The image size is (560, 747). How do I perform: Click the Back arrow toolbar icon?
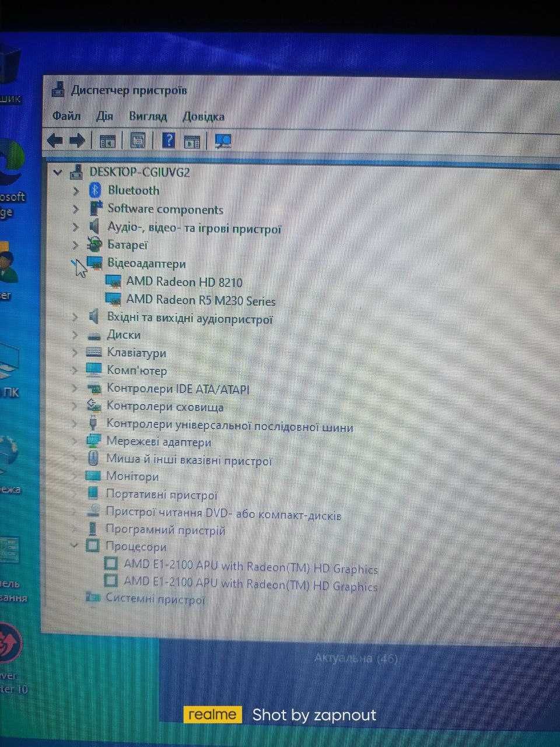click(x=55, y=140)
